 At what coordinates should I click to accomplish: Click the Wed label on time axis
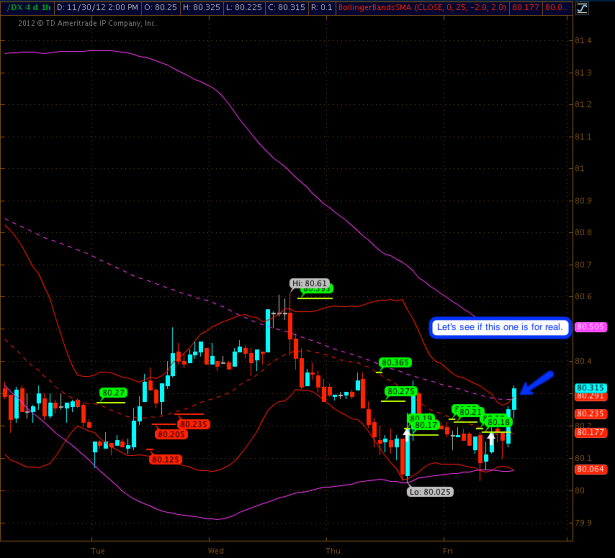click(215, 550)
